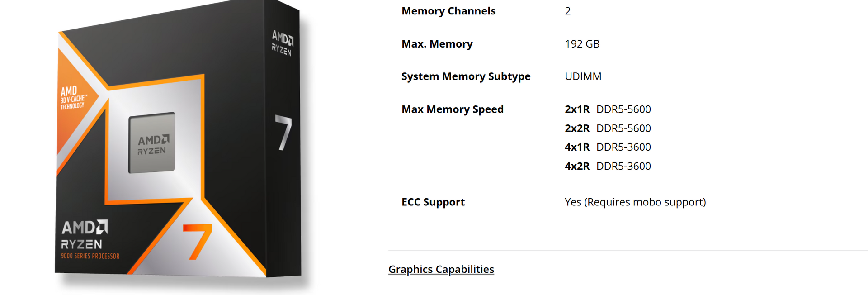Click the UDIMM value
Viewport: 868px width, 295px height.
[x=583, y=76]
